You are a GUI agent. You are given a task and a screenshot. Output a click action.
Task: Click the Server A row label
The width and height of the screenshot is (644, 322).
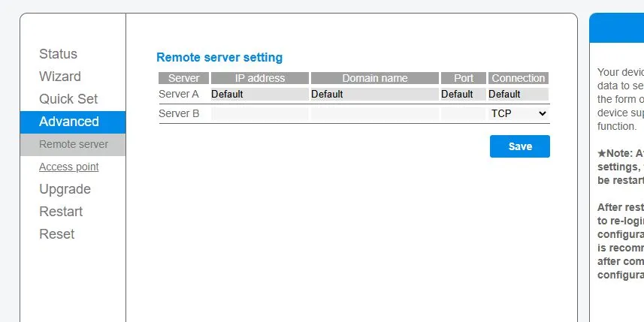point(179,94)
